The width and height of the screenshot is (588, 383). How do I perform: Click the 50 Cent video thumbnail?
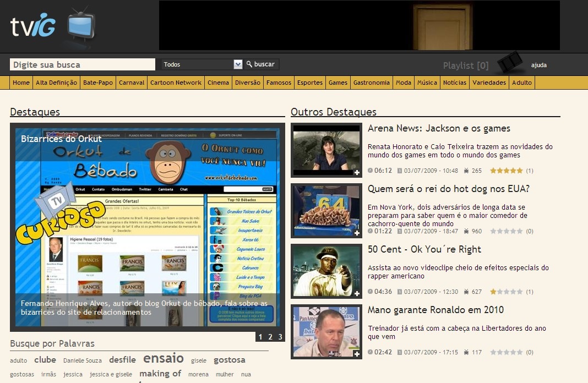326,271
